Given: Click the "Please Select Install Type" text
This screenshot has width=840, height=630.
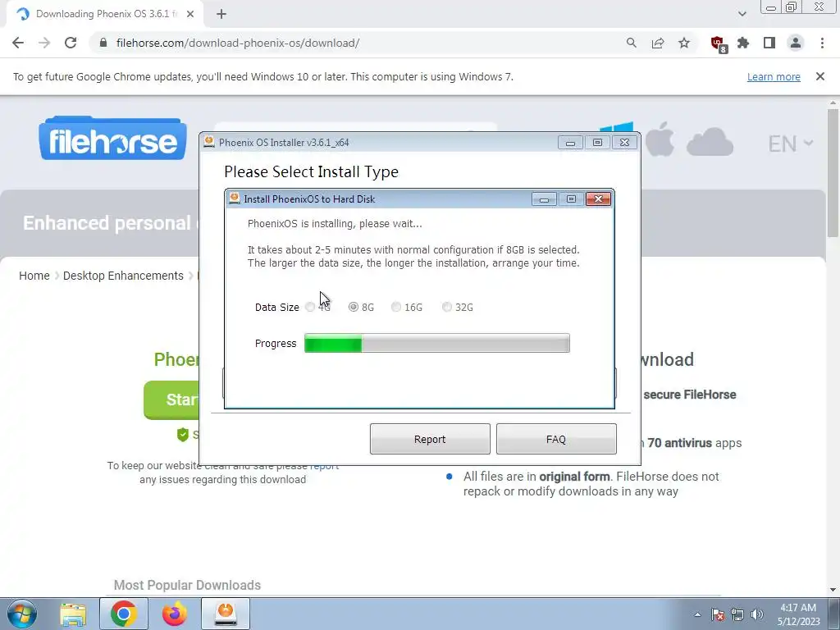Looking at the screenshot, I should pos(311,172).
